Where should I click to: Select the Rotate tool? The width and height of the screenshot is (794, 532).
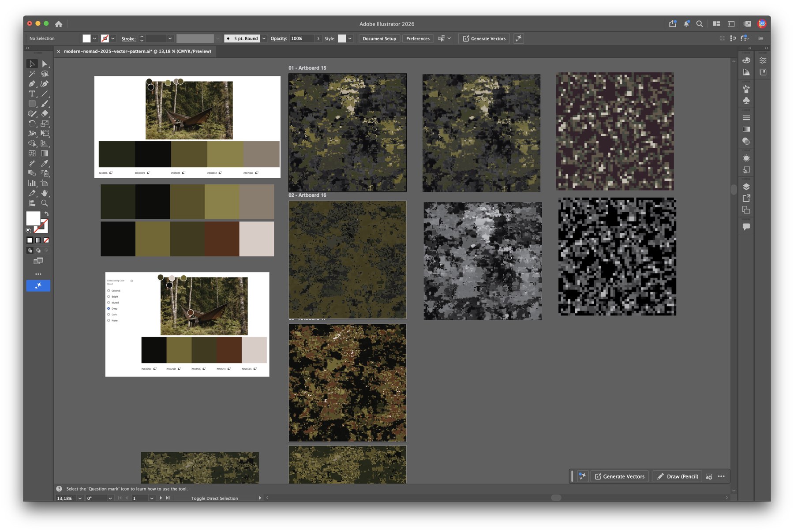coord(32,124)
